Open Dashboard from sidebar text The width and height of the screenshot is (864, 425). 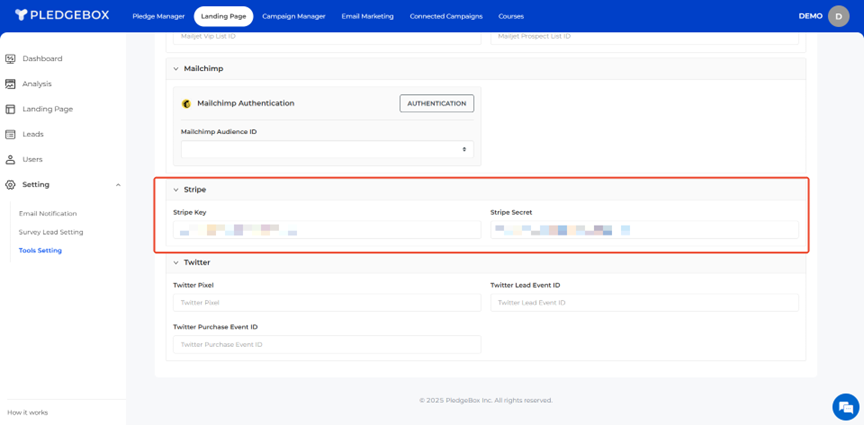[42, 58]
